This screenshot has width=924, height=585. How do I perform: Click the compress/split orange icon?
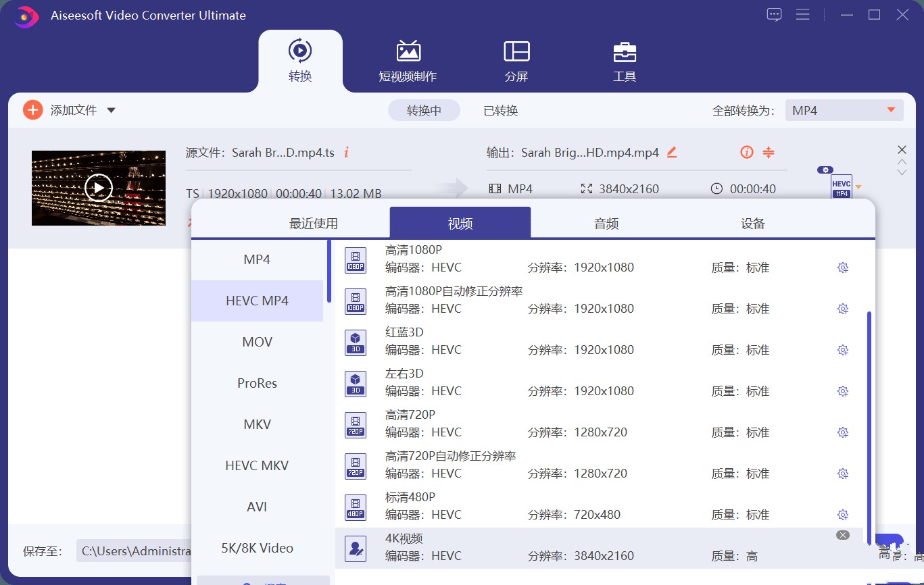pyautogui.click(x=769, y=153)
